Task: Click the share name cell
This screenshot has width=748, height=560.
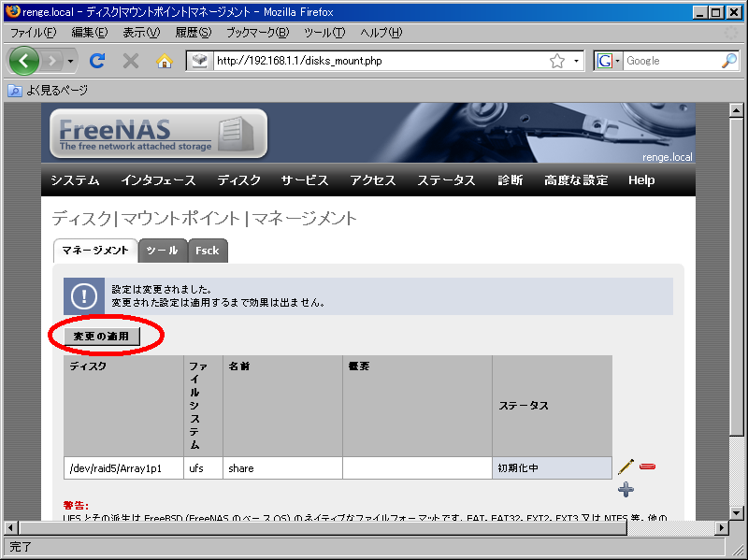Action: pos(282,468)
